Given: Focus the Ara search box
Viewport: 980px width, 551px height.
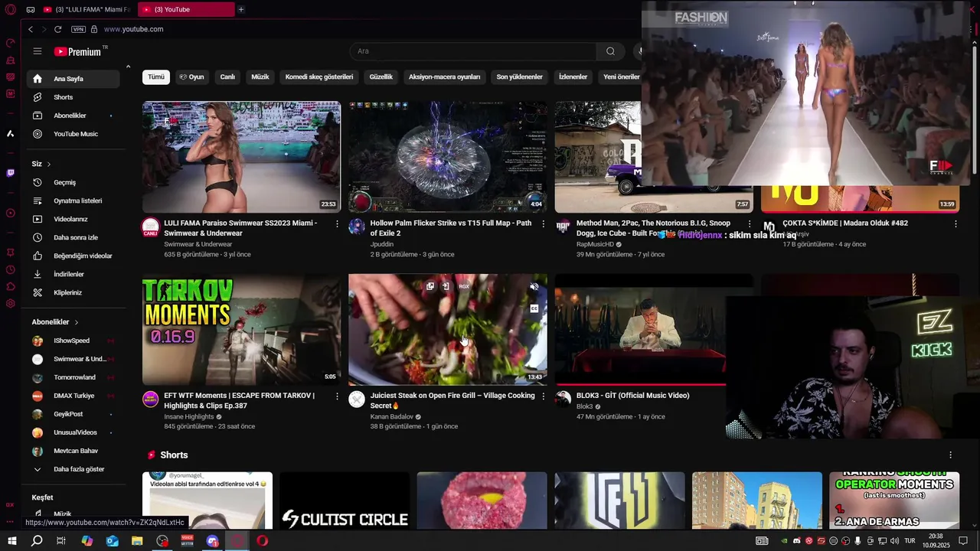Looking at the screenshot, I should pos(473,51).
